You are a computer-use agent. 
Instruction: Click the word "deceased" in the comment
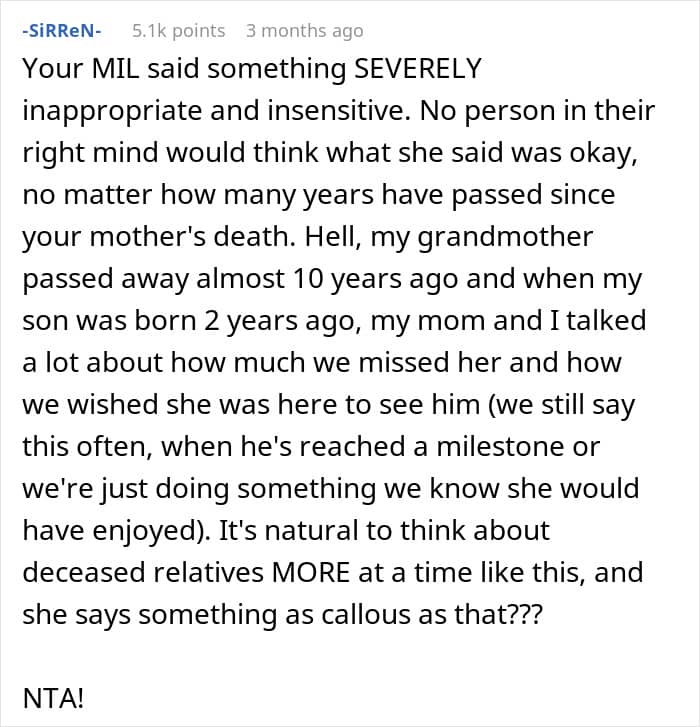(84, 573)
